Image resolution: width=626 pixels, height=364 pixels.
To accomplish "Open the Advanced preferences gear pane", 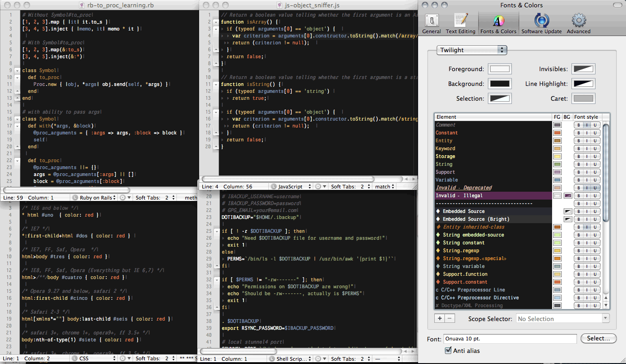I will coord(578,24).
